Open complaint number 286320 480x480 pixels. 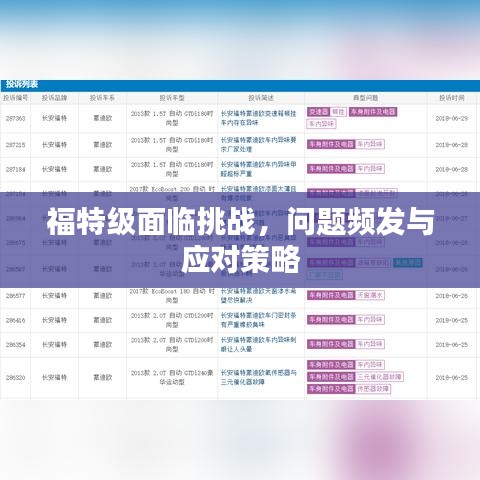click(x=15, y=377)
